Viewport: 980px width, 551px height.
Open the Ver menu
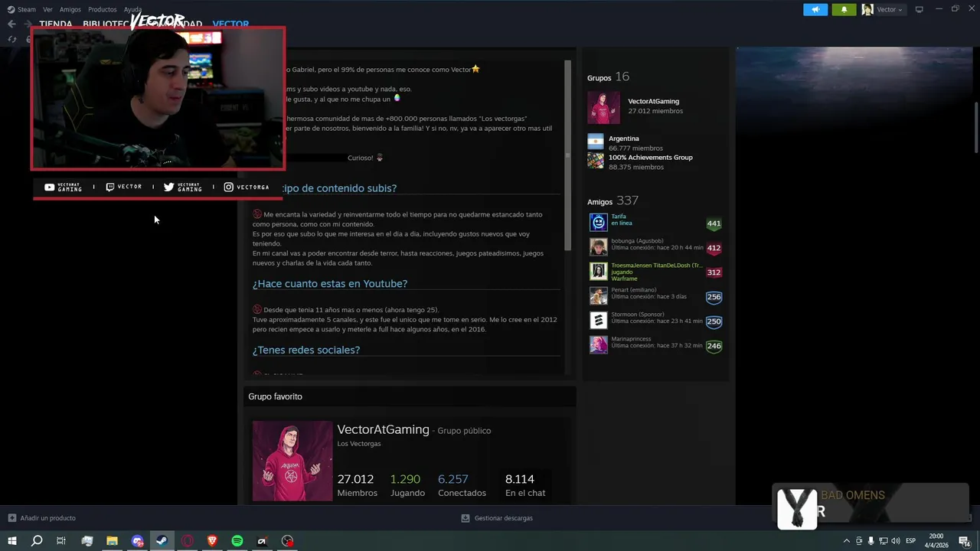(47, 9)
